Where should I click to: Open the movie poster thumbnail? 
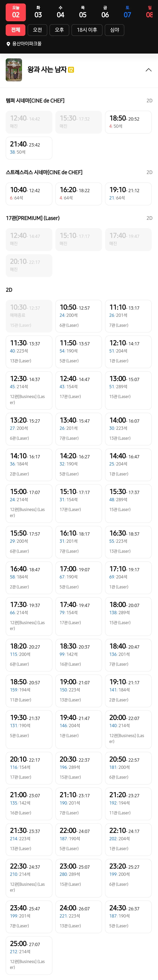click(x=14, y=70)
